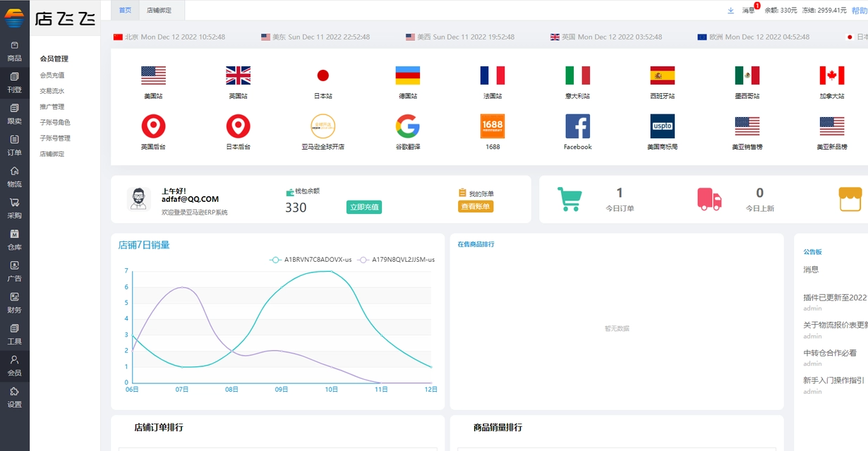This screenshot has width=868, height=451.
Task: Open the 法国站 France flag shortcut
Action: tap(493, 76)
